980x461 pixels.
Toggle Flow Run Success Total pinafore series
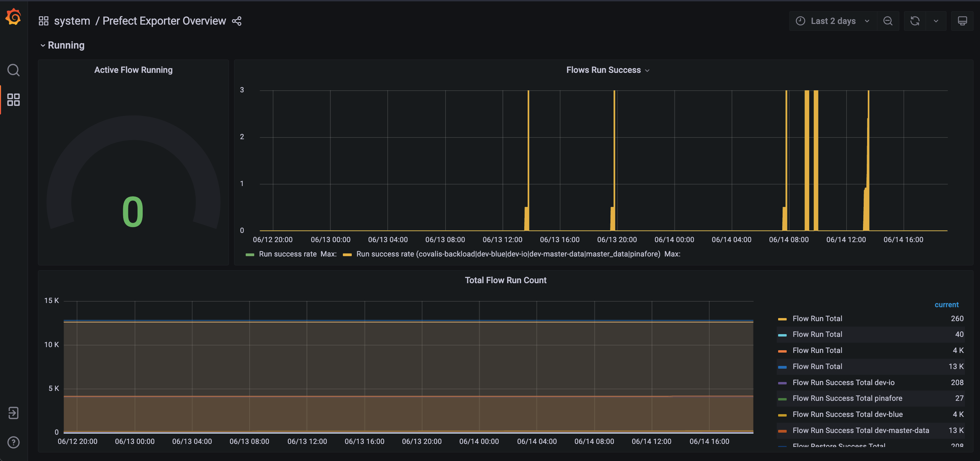coord(847,398)
